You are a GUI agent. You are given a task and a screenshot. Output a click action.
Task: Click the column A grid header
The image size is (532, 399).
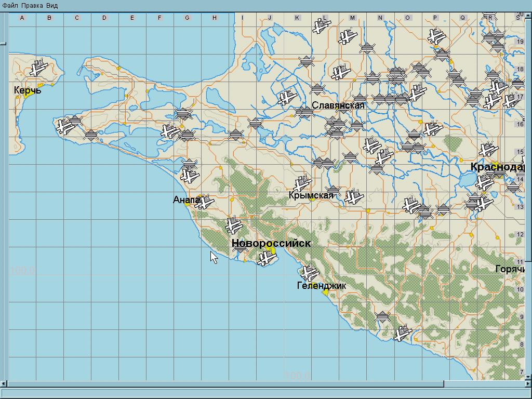[22, 18]
